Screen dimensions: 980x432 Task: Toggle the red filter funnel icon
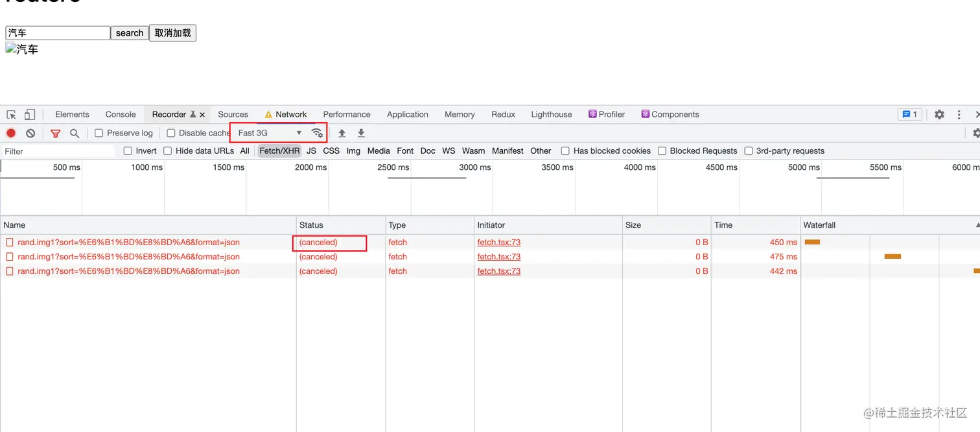tap(56, 133)
